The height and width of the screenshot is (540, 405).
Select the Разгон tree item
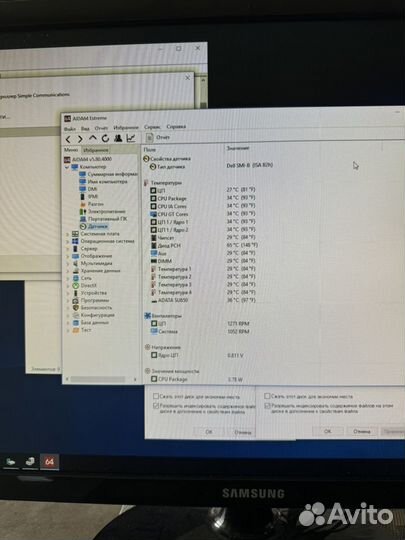coord(92,204)
